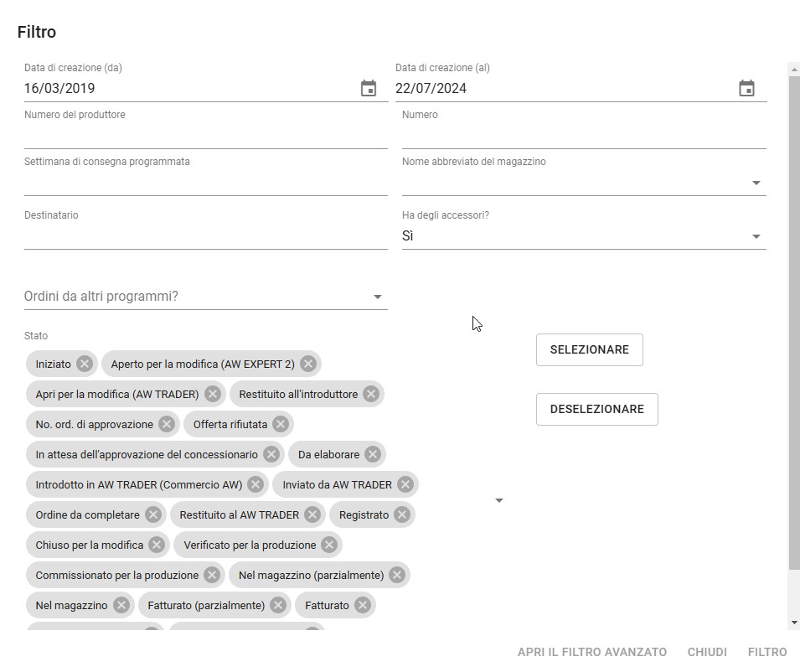The width and height of the screenshot is (800, 672).
Task: Remove the Iniziato status chip
Action: pyautogui.click(x=85, y=364)
